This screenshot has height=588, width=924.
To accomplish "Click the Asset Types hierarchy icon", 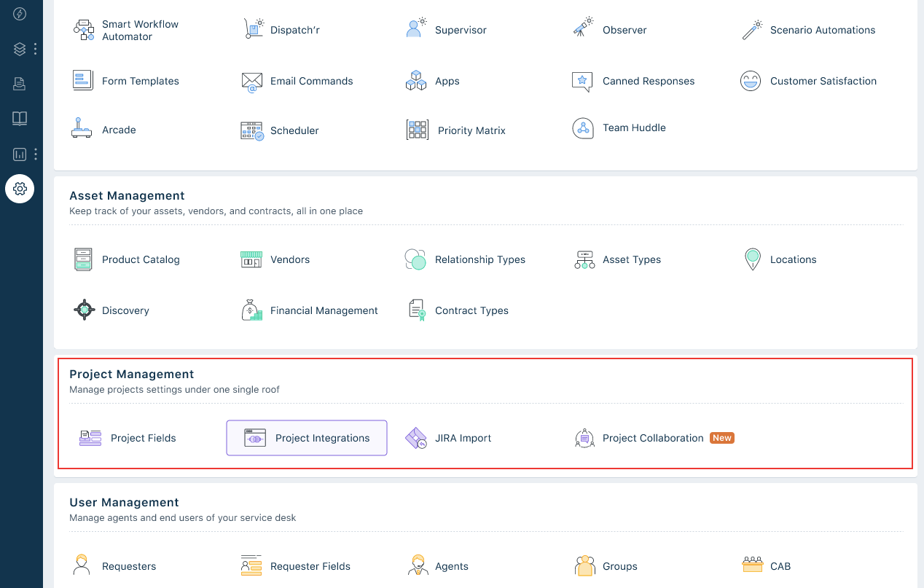I will pos(584,260).
